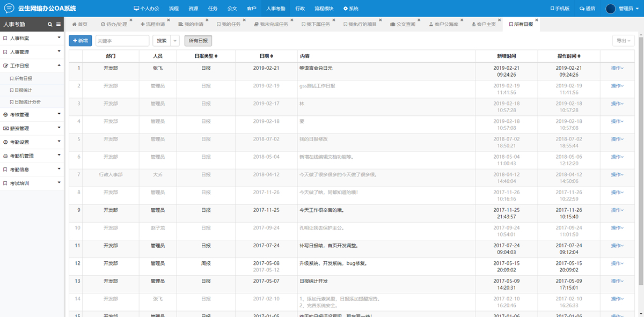The height and width of the screenshot is (317, 644).
Task: Open the 导出 export dropdown
Action: click(623, 41)
